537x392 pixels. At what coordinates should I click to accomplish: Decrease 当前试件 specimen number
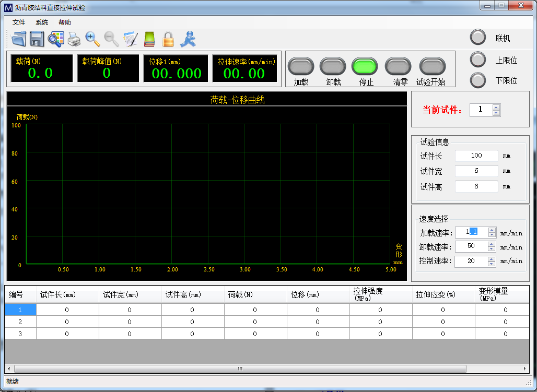tap(496, 113)
